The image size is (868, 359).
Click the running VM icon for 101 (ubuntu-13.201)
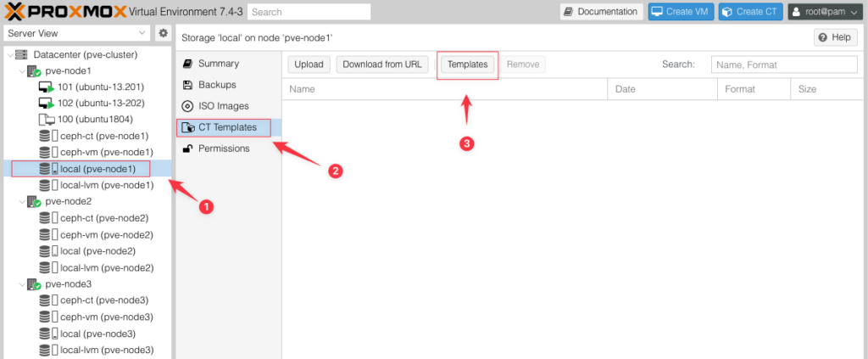click(x=48, y=87)
